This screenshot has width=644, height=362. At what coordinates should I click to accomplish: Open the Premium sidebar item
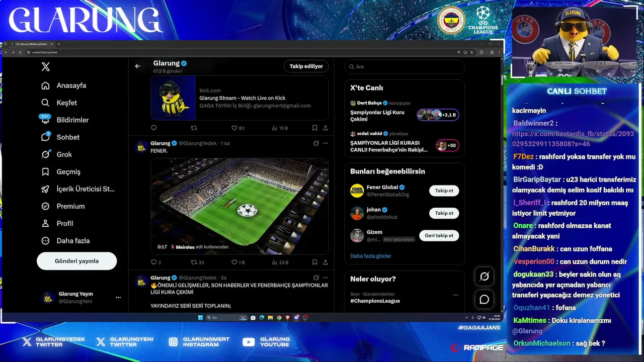tap(63, 206)
